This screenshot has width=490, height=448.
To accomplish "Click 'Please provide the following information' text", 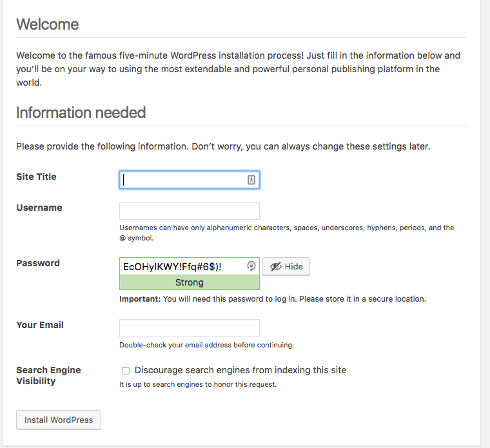I will pos(223,146).
